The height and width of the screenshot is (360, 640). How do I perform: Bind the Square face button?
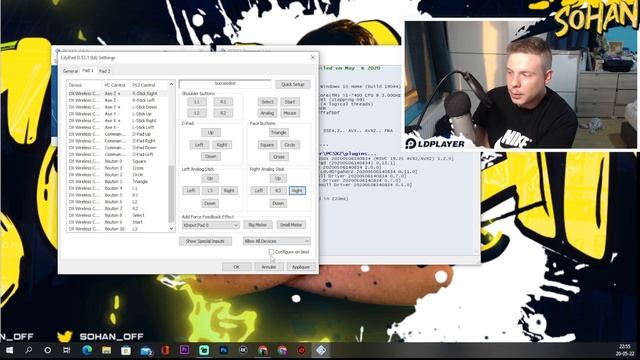click(267, 145)
